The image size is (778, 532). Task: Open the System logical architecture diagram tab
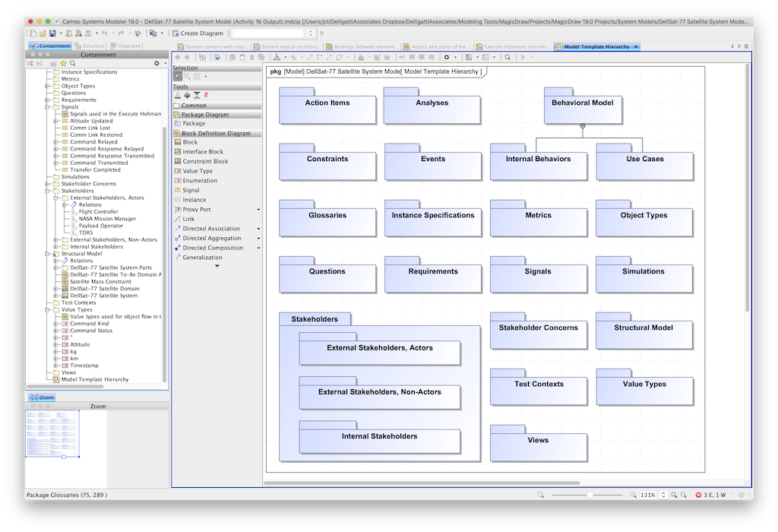point(286,46)
